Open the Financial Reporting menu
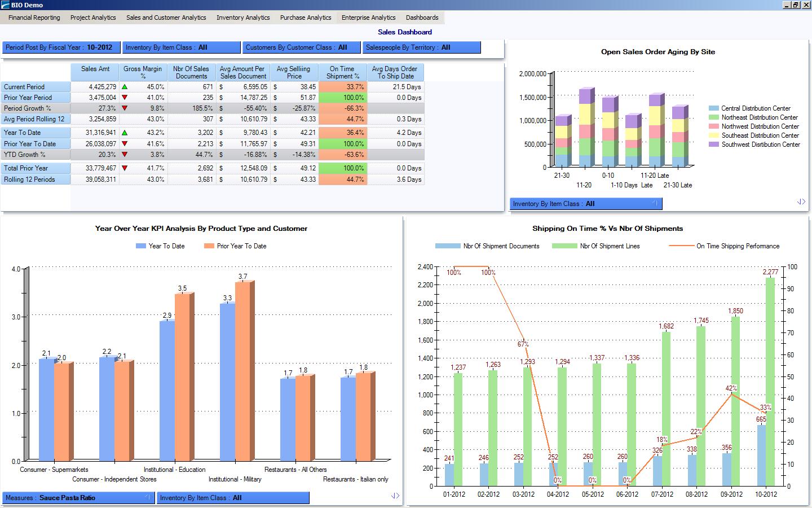Screen dimensions: 812x508 click(x=34, y=17)
